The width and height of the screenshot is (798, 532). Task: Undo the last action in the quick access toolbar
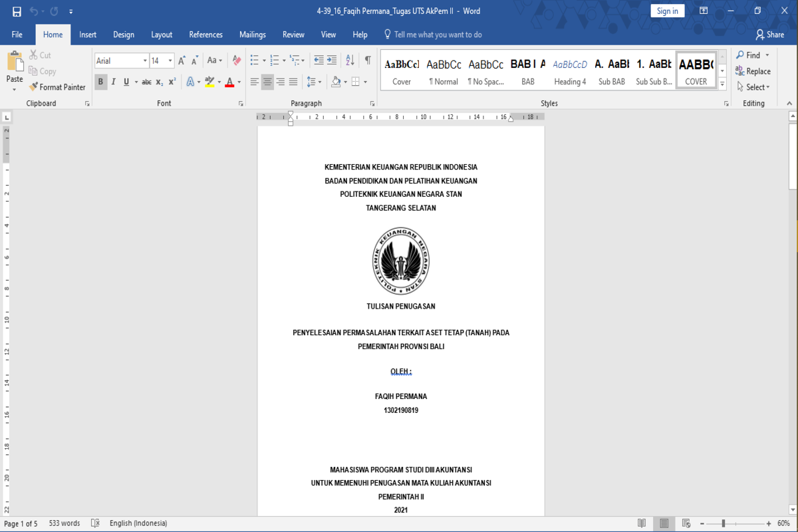point(34,11)
